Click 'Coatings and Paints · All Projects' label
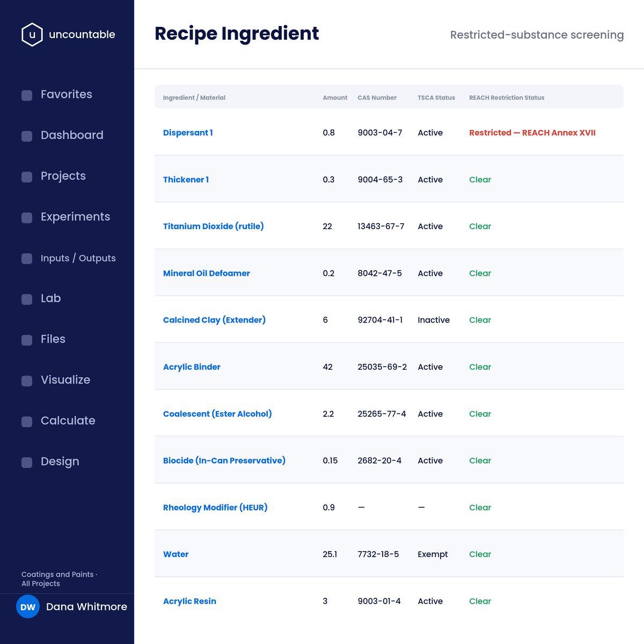Screen dimensions: 644x644 tap(59, 579)
